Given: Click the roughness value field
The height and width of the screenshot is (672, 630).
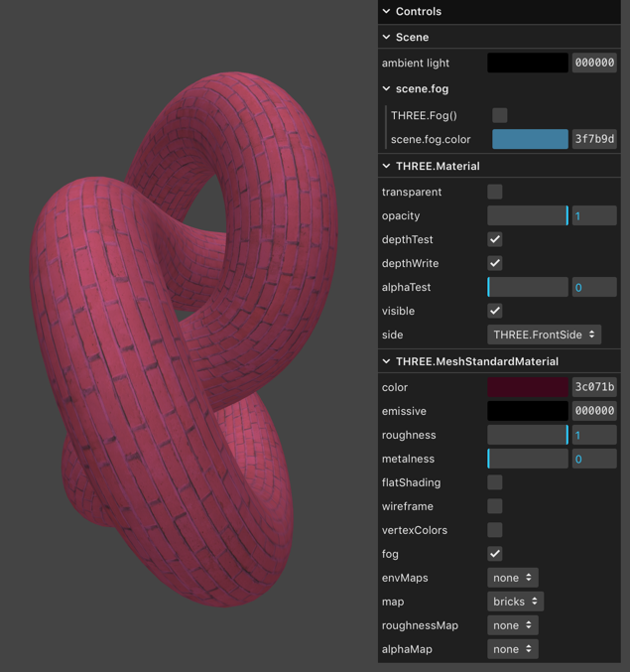Looking at the screenshot, I should [x=594, y=435].
